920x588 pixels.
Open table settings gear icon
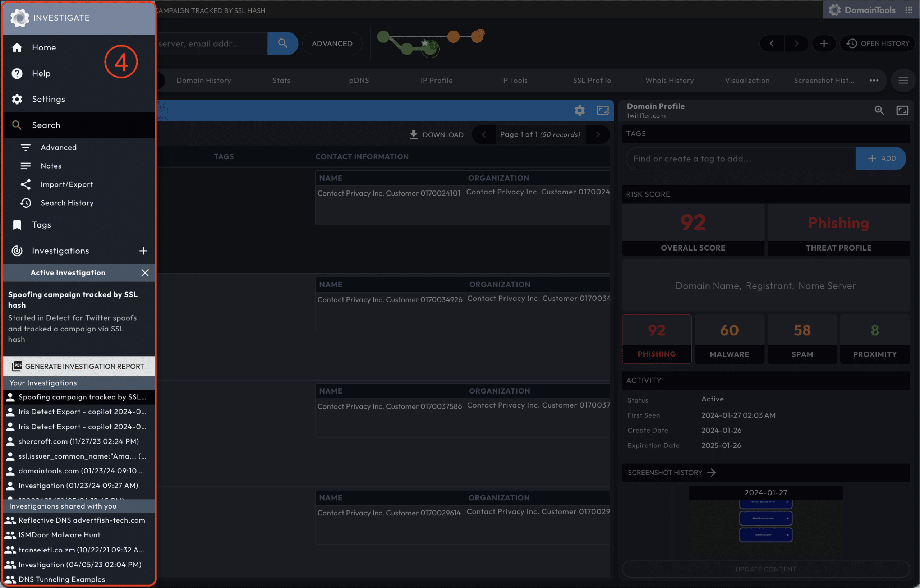pos(579,111)
